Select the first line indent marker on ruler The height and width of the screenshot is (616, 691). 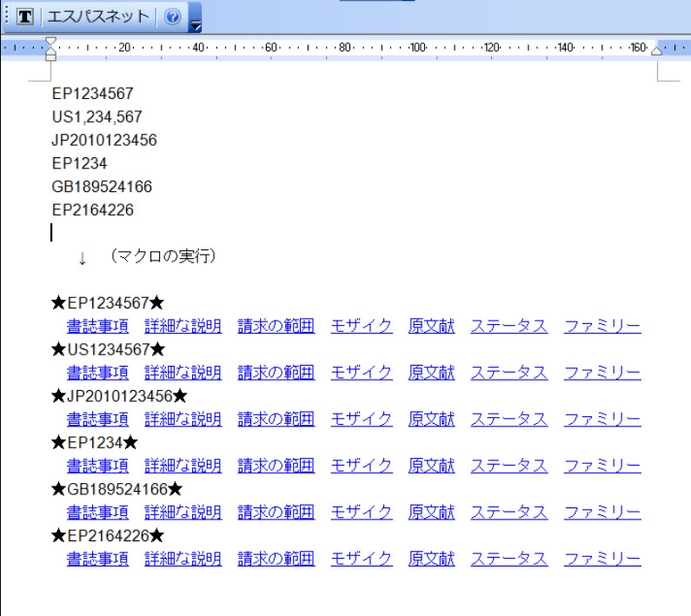point(50,42)
